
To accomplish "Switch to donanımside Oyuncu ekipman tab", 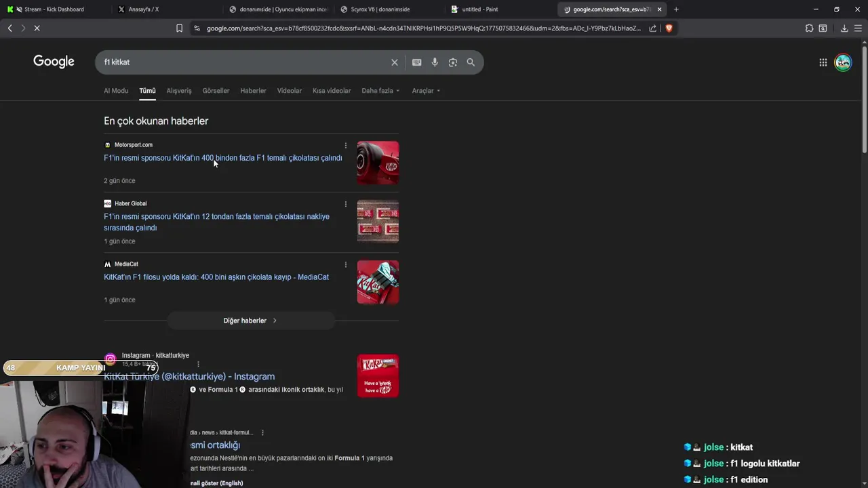I will tap(278, 9).
